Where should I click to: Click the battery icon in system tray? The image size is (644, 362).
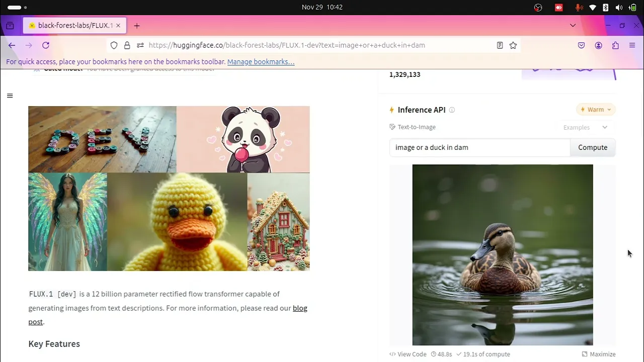[632, 8]
